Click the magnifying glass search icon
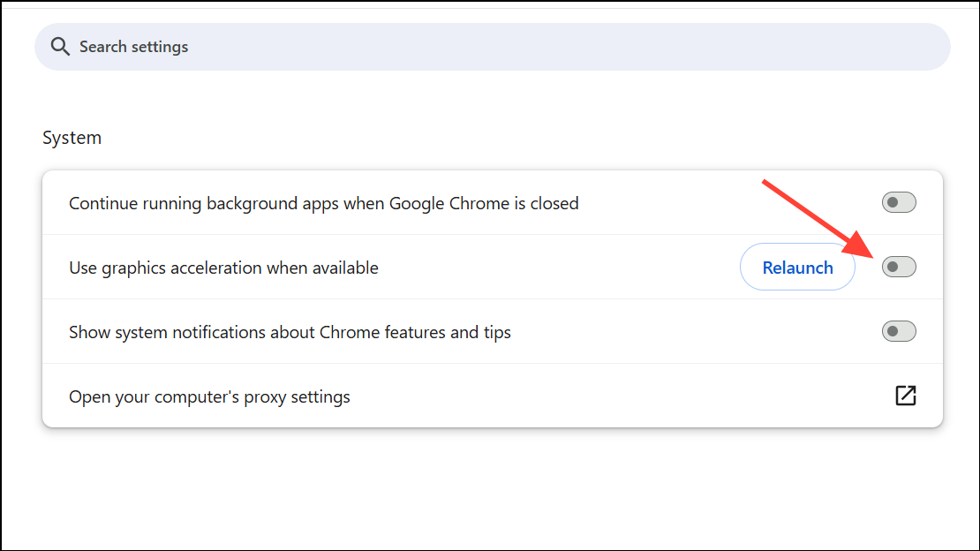 point(59,46)
